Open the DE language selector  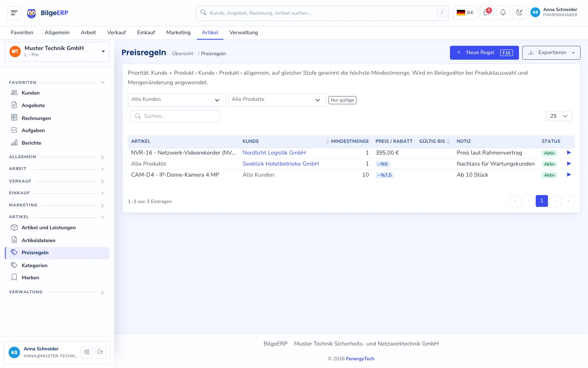click(465, 13)
